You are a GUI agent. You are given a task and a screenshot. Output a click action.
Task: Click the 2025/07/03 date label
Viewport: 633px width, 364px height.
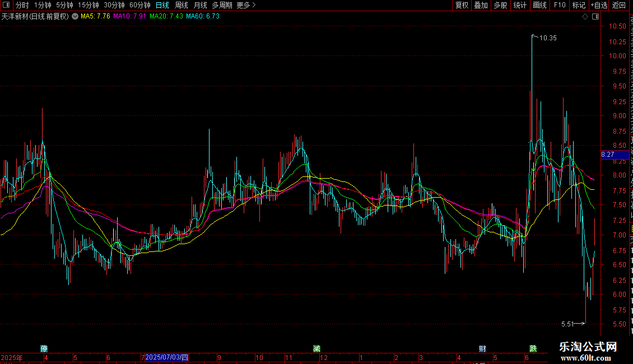pos(166,357)
